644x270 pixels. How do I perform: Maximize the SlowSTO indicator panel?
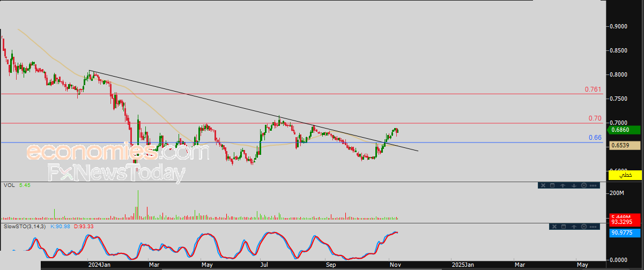[x=564, y=227]
